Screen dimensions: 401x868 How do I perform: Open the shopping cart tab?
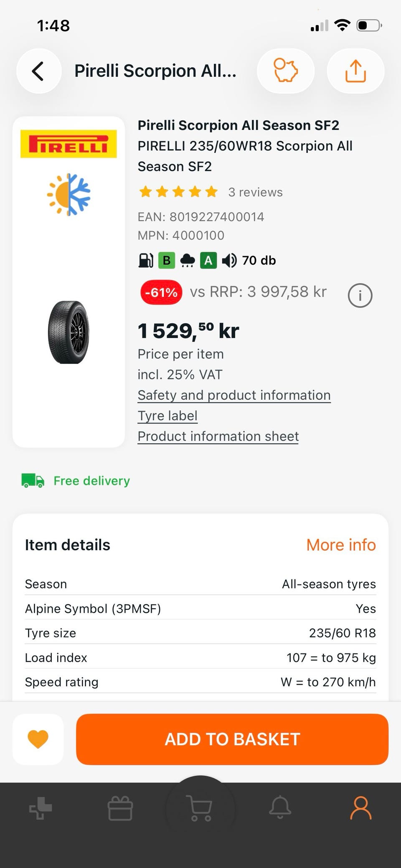click(200, 808)
